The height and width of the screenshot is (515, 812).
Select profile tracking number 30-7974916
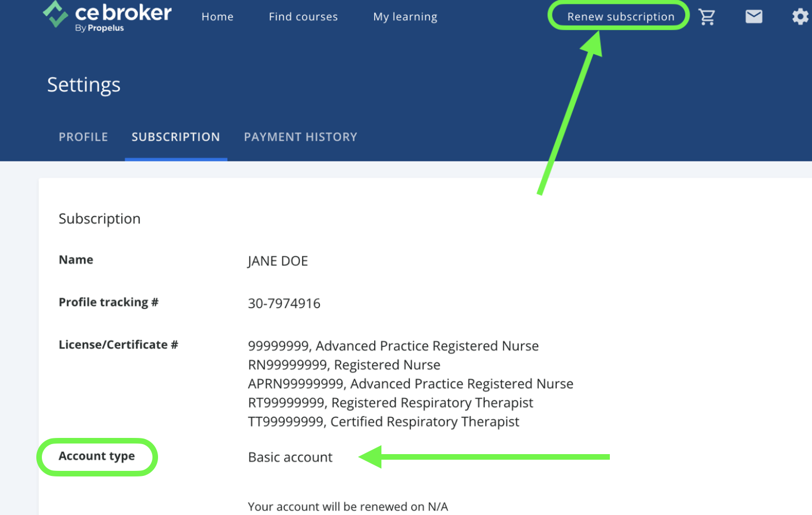click(284, 303)
